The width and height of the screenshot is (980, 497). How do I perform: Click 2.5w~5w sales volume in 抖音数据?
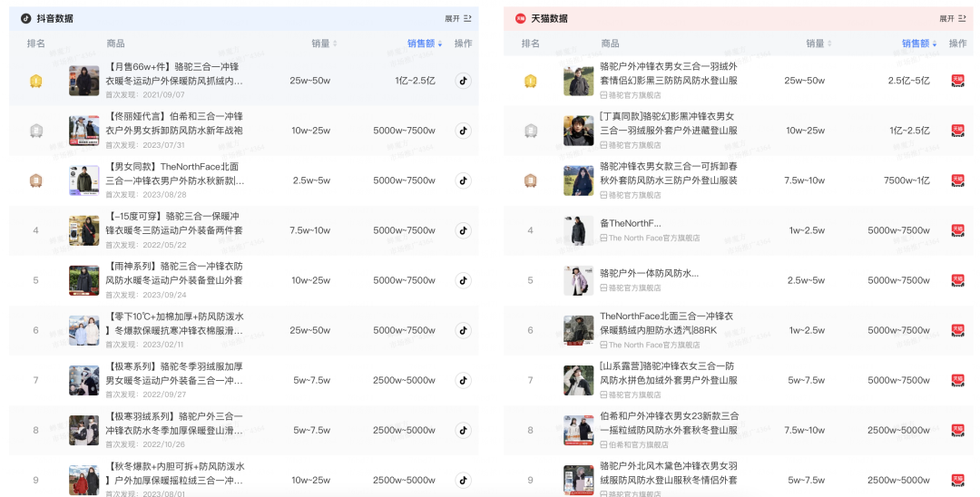[x=311, y=180]
